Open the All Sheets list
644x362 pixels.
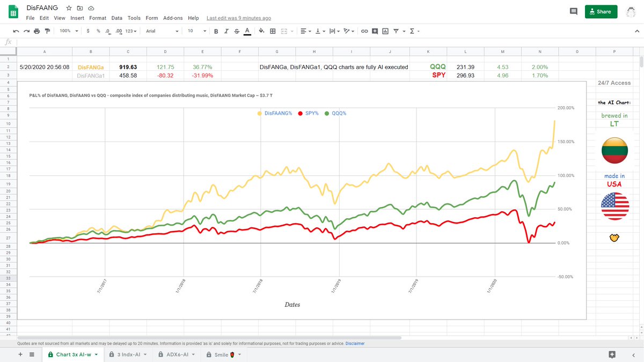pos(32,354)
